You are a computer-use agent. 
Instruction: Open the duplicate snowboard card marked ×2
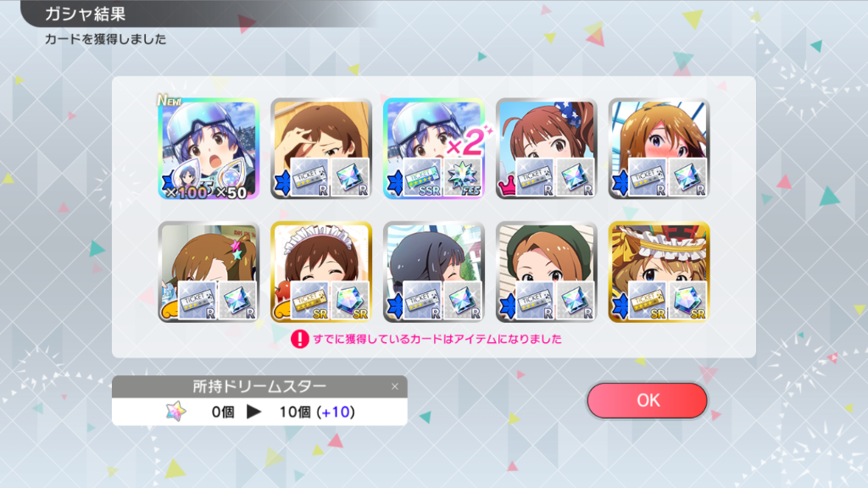click(434, 149)
